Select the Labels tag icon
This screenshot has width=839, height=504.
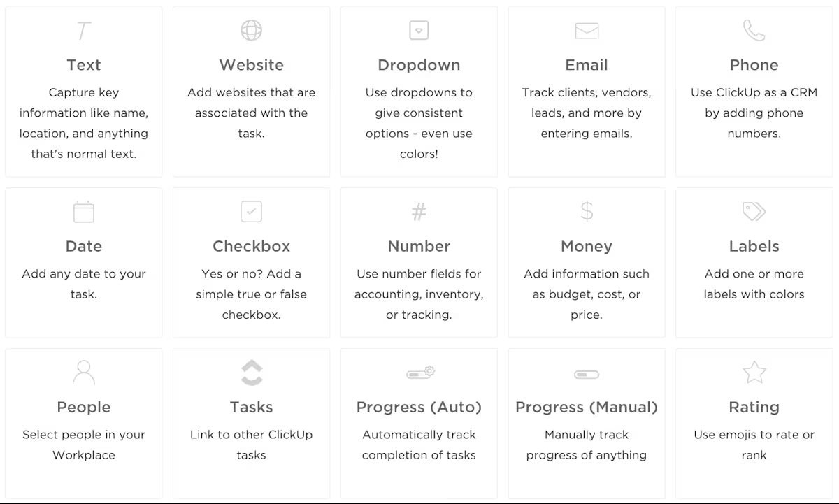coord(754,211)
